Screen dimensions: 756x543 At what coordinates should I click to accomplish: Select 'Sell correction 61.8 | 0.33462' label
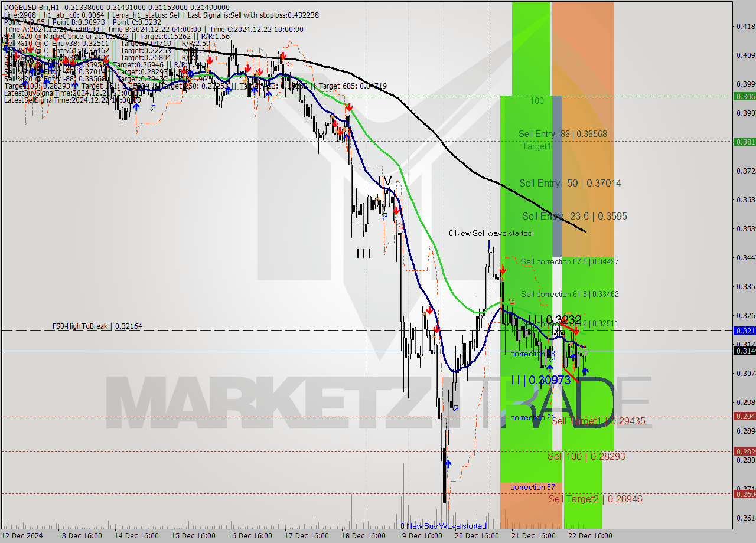570,294
